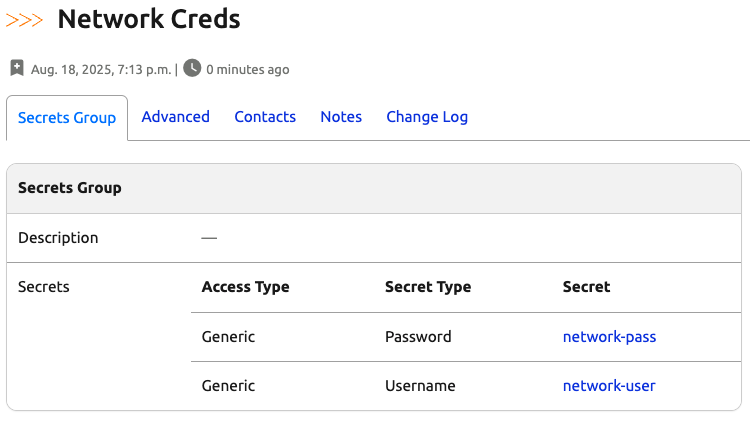Click the Secret Type column header
This screenshot has width=750, height=422.
tap(427, 287)
